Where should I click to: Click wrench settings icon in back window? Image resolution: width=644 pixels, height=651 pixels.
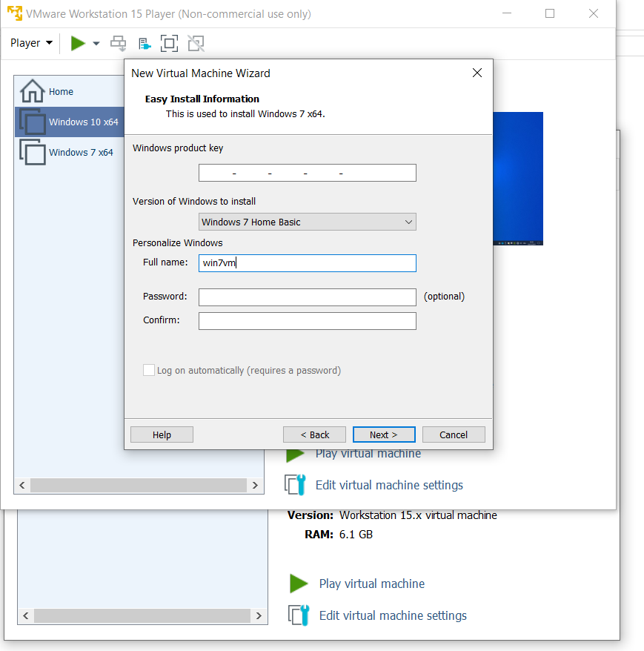299,615
